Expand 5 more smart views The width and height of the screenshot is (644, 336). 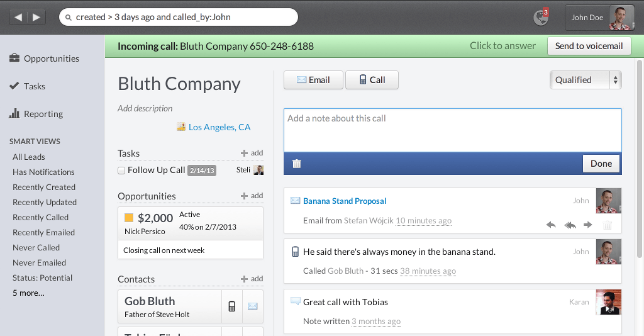[28, 293]
